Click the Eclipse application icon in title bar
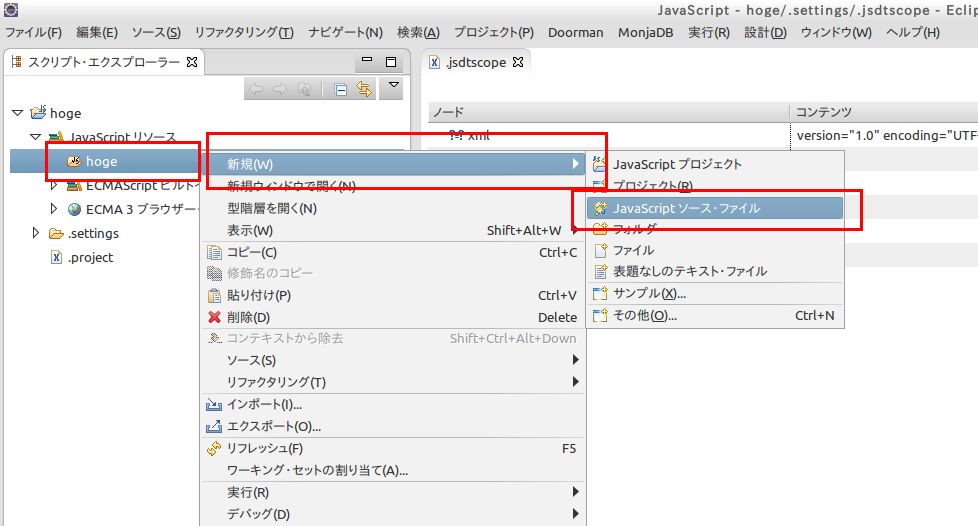Screen dimensions: 978x526 11,9
